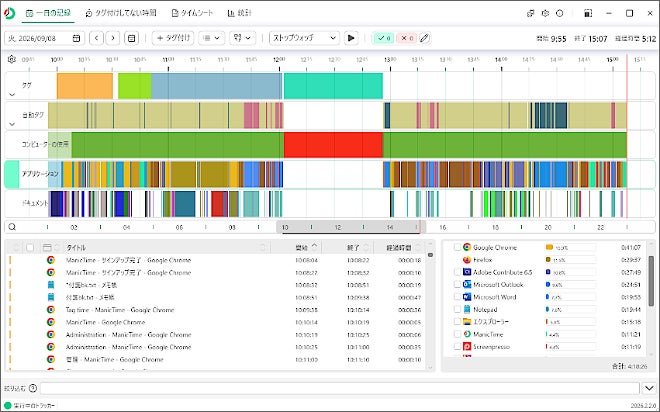Viewport: 660px width, 412px height.
Task: Click the group-by column header icon
Action: 47,247
